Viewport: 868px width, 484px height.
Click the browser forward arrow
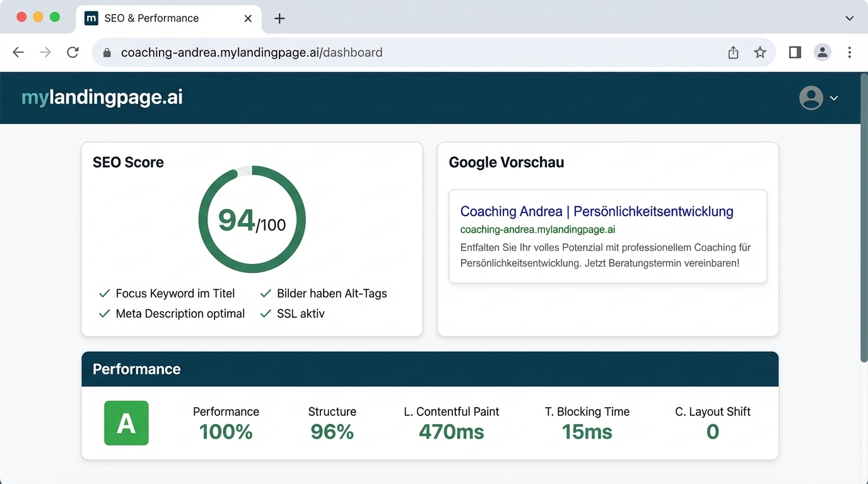pos(45,52)
